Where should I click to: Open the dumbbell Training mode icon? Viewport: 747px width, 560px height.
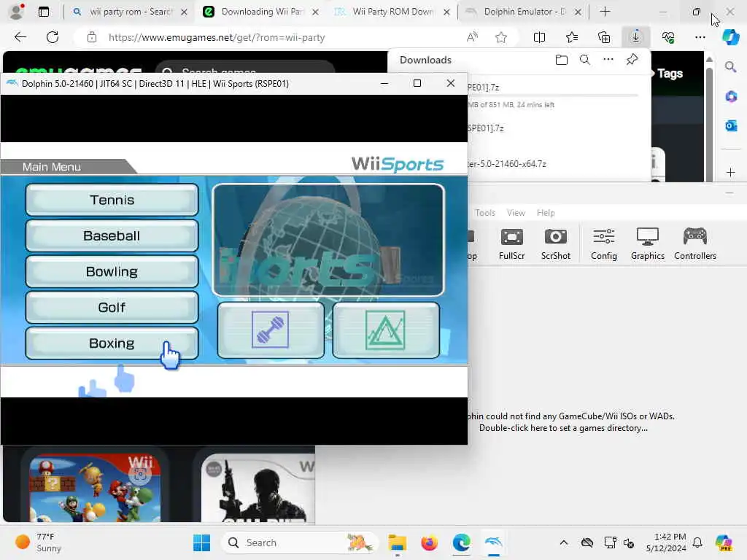point(271,330)
